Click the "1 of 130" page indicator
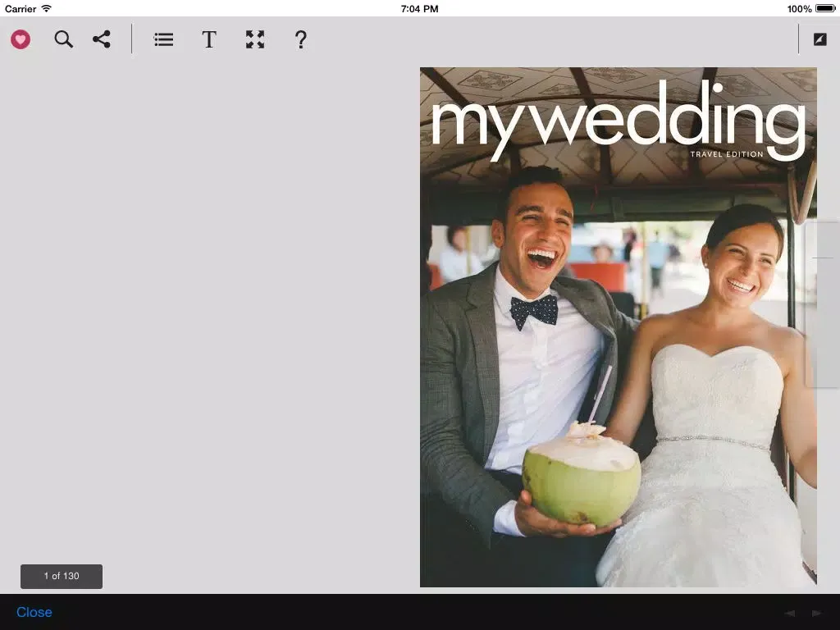 click(62, 577)
